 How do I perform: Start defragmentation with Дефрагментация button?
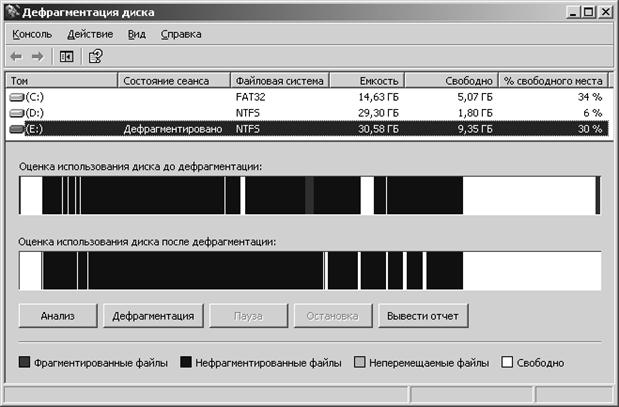click(153, 316)
